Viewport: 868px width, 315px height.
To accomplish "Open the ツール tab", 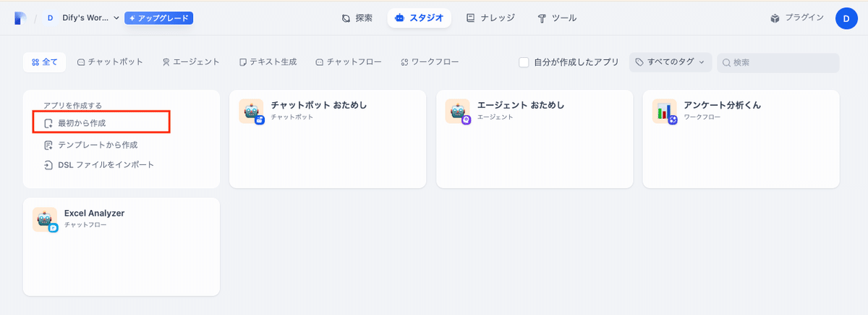I will point(557,18).
